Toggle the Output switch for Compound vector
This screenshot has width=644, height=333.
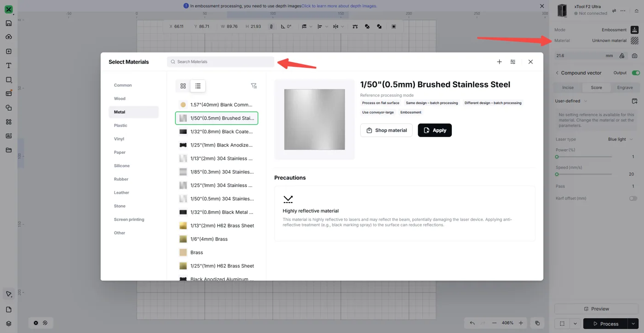coord(636,73)
